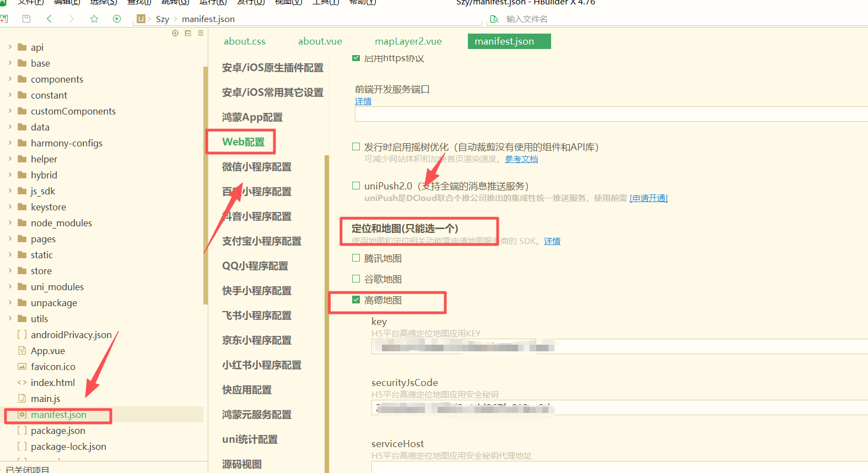The width and height of the screenshot is (868, 473).
Task: Expand the base folder chevron
Action: 10,63
